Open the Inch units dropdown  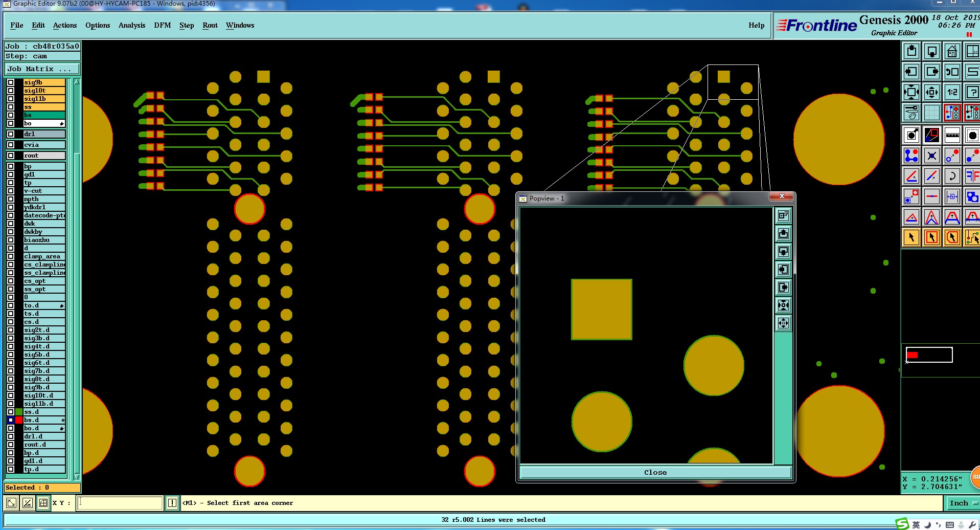click(x=963, y=503)
